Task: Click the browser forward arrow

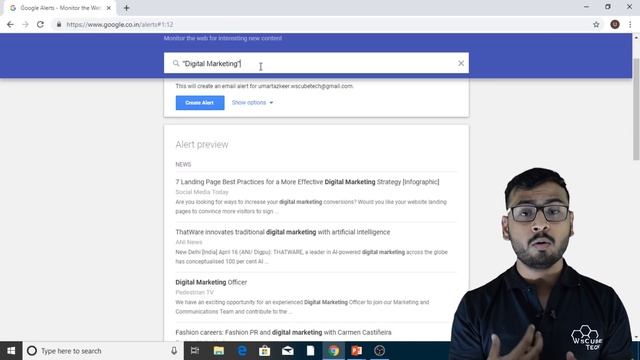Action: point(25,24)
